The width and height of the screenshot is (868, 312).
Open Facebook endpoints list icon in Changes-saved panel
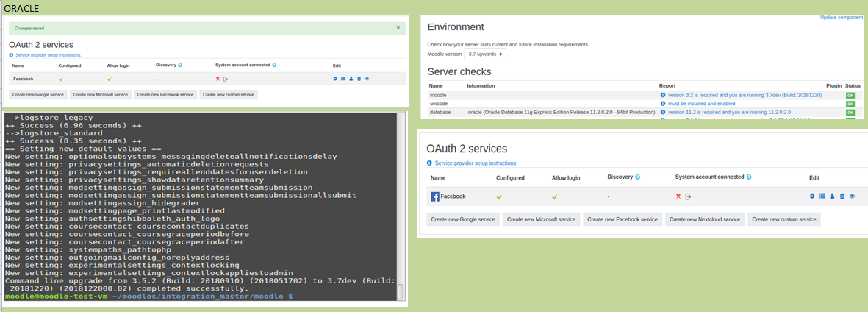click(342, 79)
